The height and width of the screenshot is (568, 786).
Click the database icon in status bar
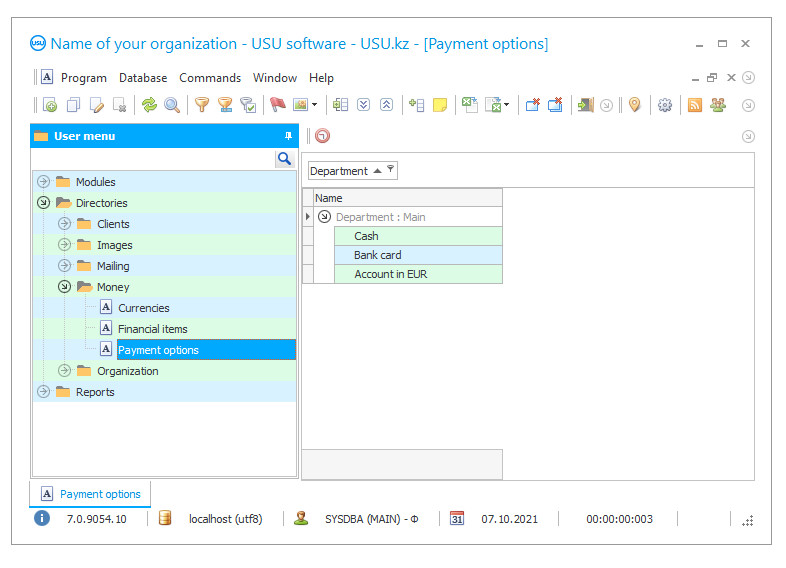tap(165, 518)
